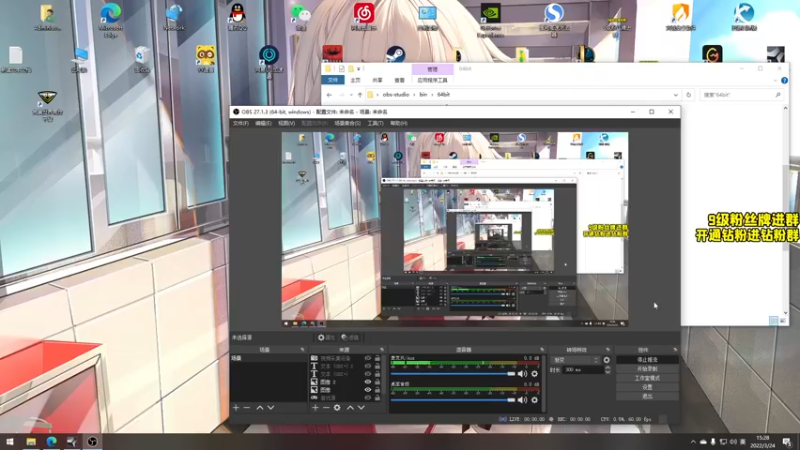
Task: Refresh Explorer window address bar
Action: tap(688, 95)
